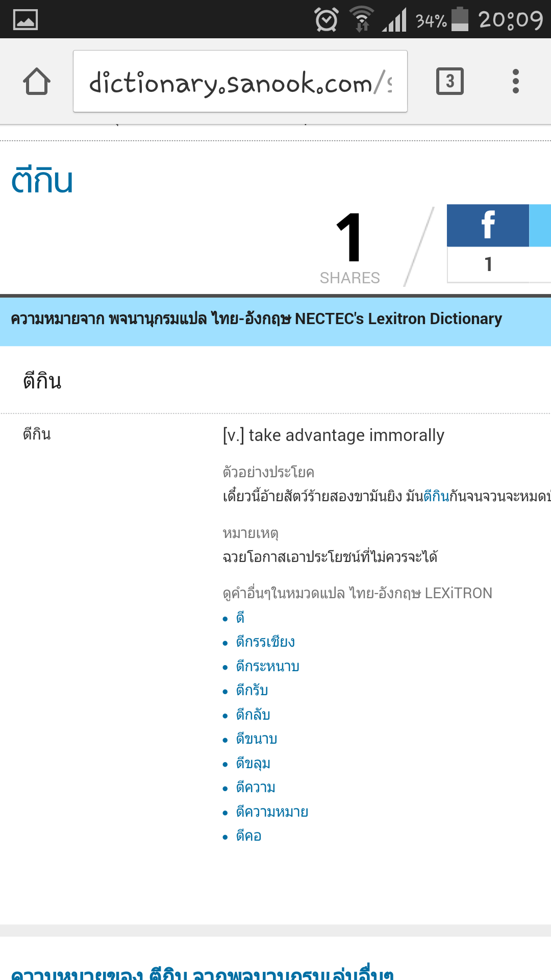Image resolution: width=551 pixels, height=980 pixels.
Task: Open the ตีกลับ word link
Action: click(253, 715)
